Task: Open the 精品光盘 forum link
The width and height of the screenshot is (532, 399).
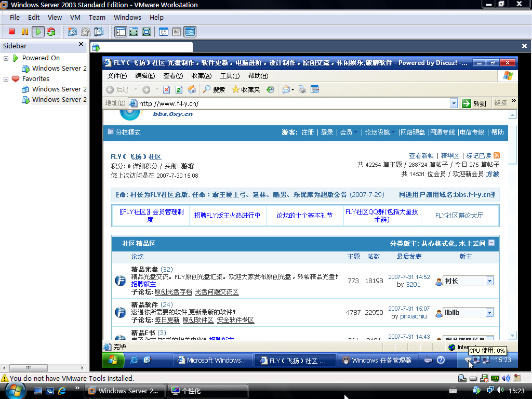Action: (x=144, y=270)
